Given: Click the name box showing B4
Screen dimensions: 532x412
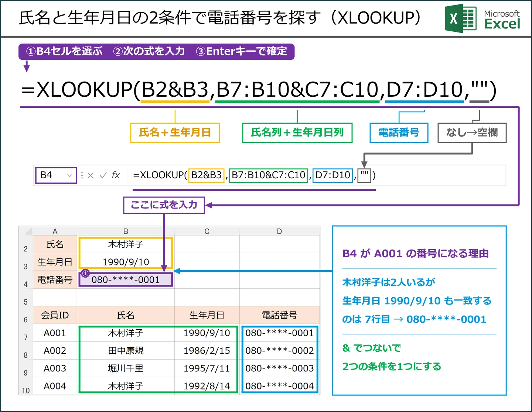Looking at the screenshot, I should pos(56,175).
